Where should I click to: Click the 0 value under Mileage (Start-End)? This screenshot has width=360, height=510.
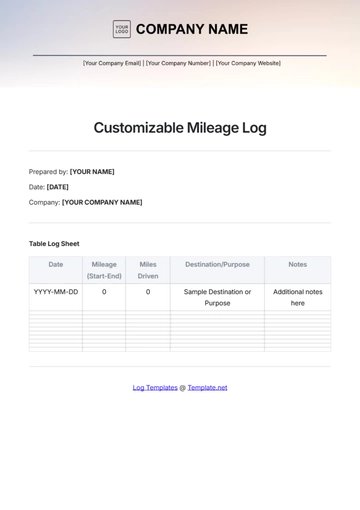coord(104,292)
